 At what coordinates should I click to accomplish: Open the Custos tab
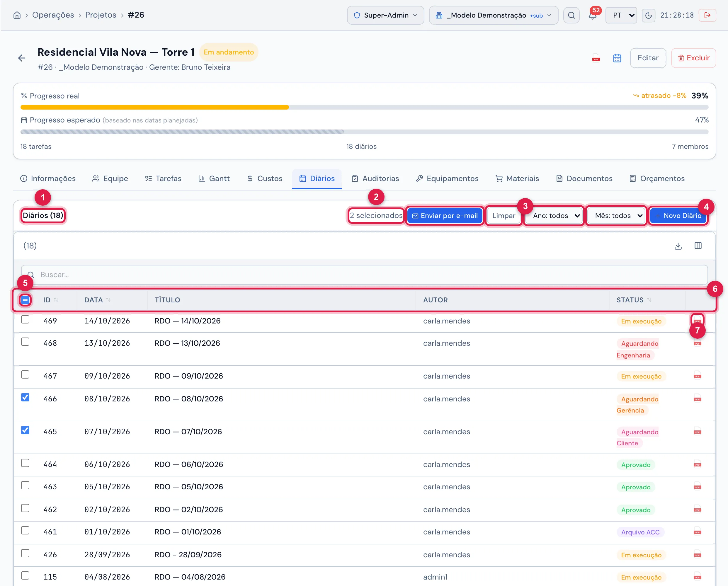[264, 178]
